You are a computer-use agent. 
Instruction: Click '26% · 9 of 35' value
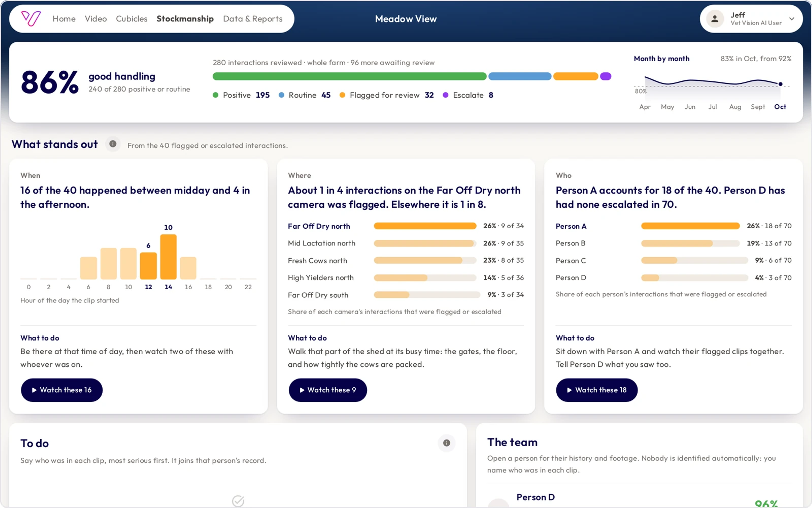(503, 243)
